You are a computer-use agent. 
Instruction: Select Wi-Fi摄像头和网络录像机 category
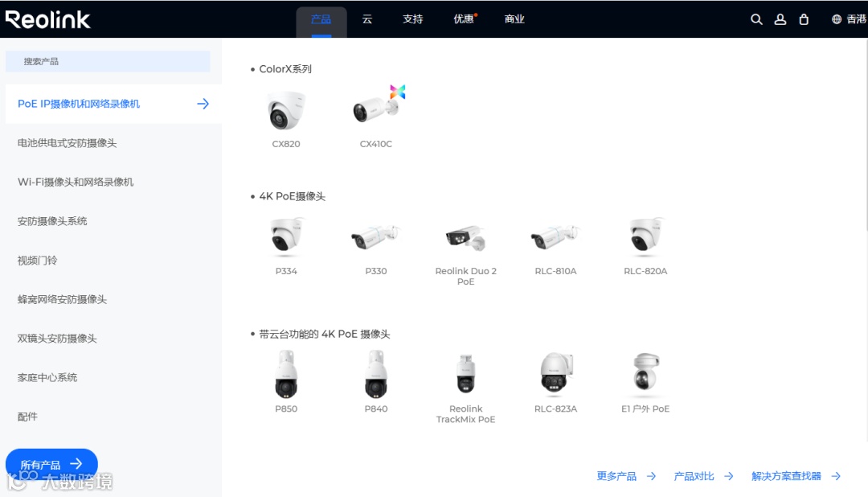coord(76,182)
